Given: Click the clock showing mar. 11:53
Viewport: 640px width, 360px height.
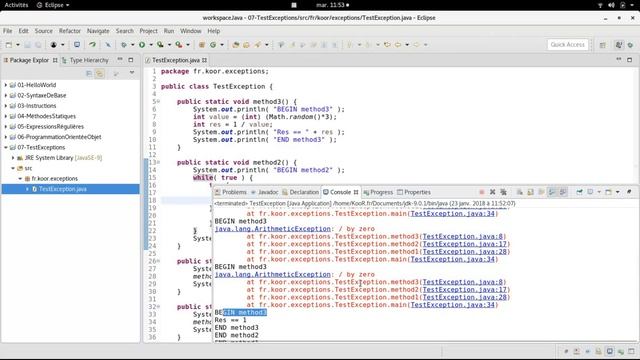Looking at the screenshot, I should point(332,5).
